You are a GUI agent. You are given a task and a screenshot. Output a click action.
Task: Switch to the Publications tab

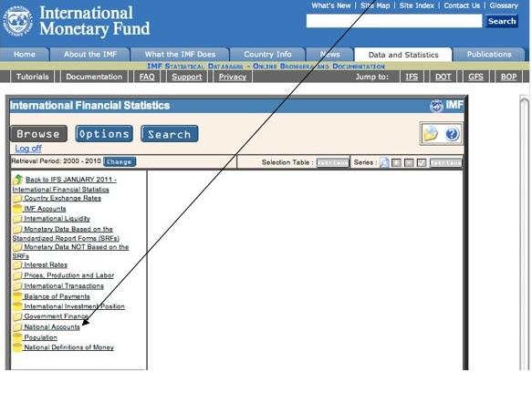(489, 54)
